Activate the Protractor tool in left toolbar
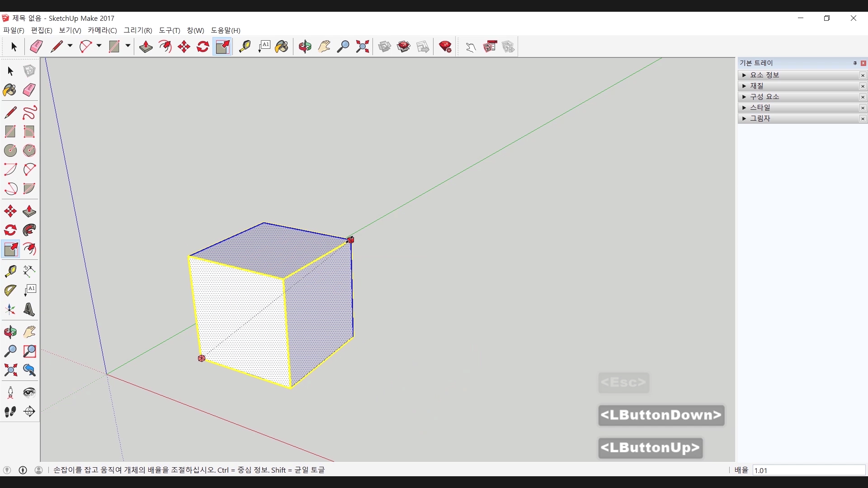 (10, 290)
